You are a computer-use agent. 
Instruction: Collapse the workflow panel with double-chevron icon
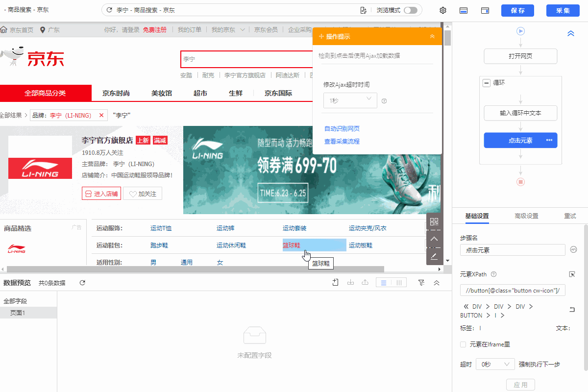(x=570, y=33)
